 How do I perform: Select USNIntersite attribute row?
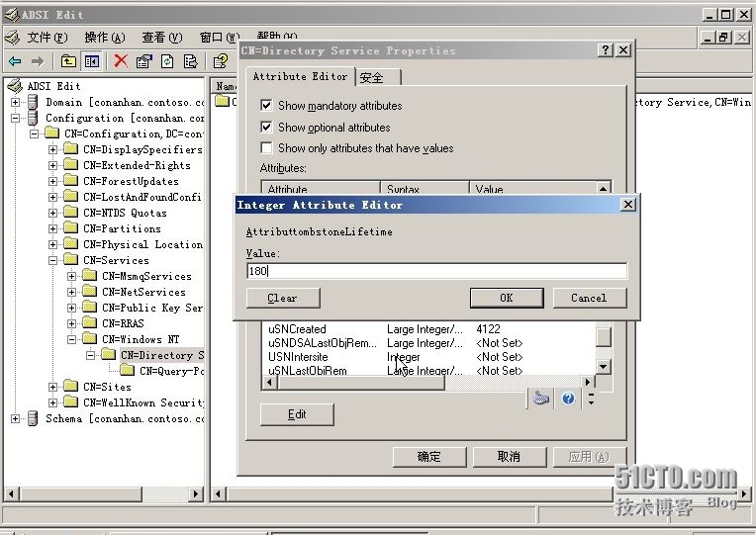[x=430, y=357]
